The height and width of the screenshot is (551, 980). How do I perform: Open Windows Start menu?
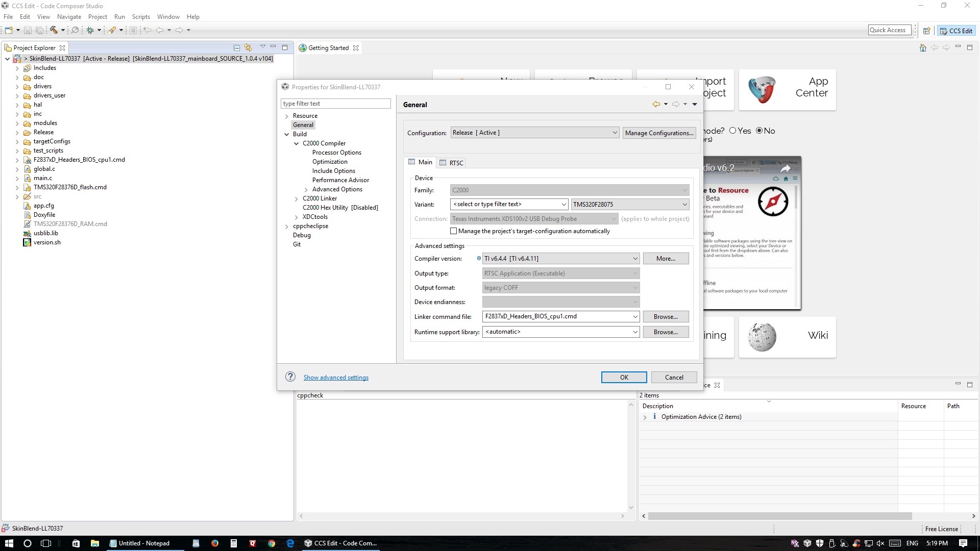pos(9,543)
